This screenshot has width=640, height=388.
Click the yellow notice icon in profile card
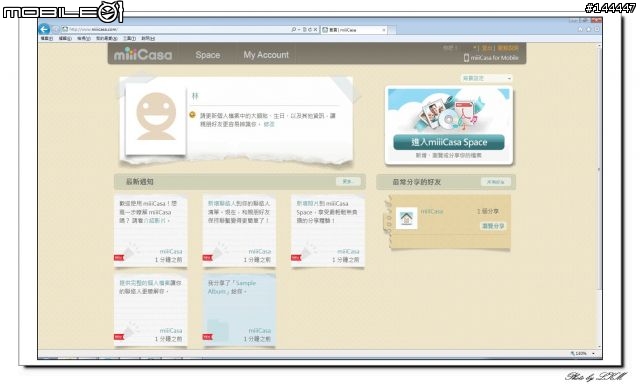(193, 115)
